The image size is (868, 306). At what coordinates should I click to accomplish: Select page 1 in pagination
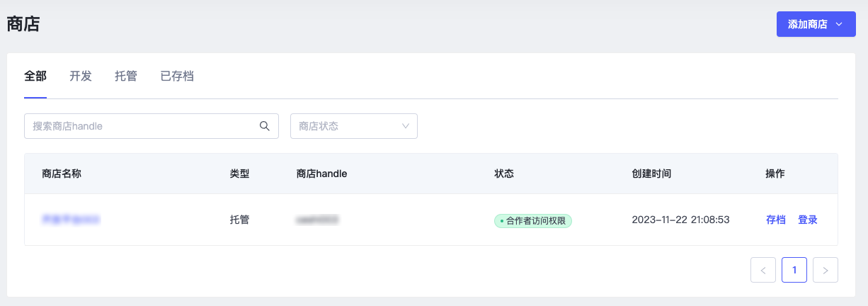tap(794, 270)
